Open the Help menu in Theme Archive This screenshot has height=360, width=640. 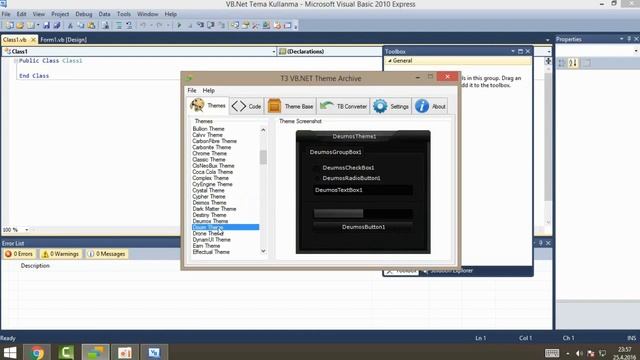coord(209,91)
